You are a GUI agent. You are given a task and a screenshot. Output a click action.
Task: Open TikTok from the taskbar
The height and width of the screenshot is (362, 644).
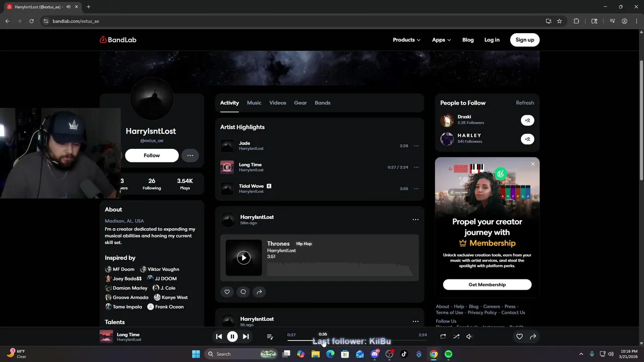pyautogui.click(x=404, y=354)
